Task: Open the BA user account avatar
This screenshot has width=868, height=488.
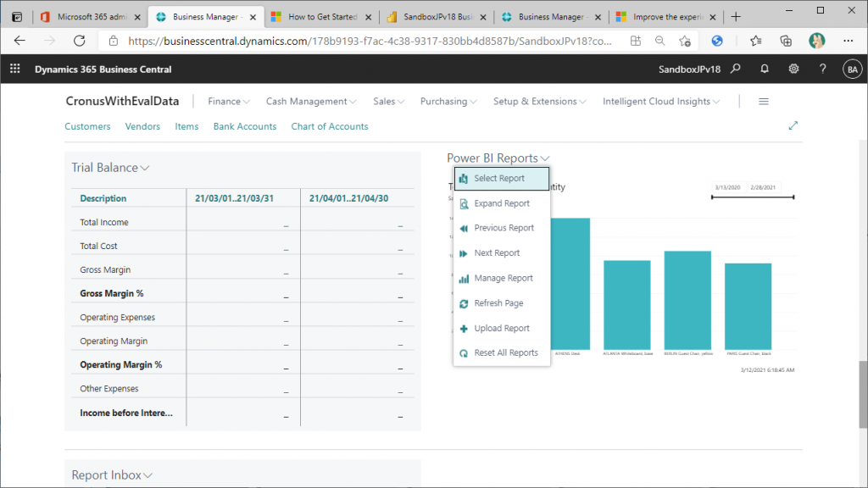Action: tap(853, 69)
